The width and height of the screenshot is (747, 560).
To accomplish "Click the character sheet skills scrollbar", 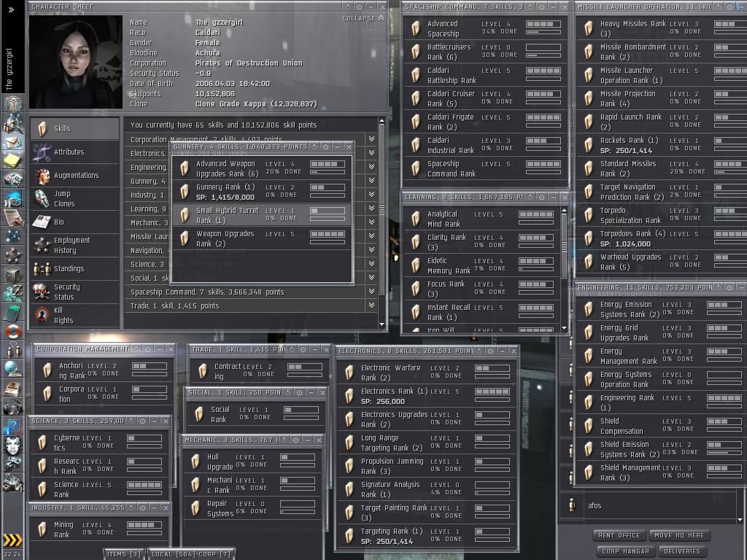I will [x=382, y=209].
